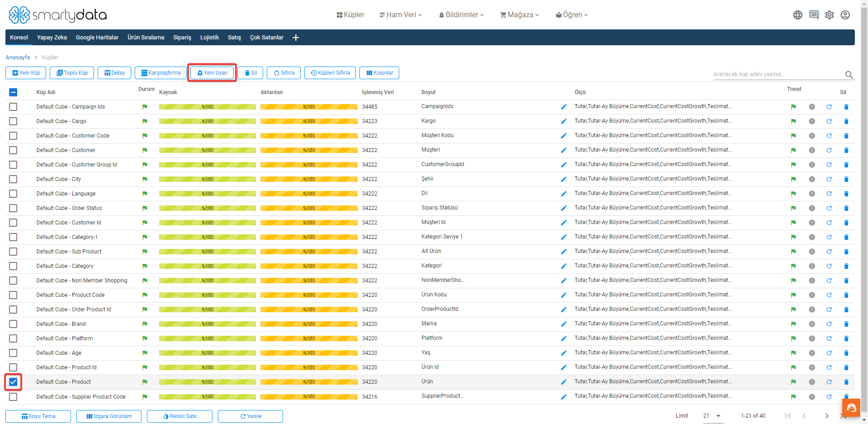
Task: Check Default Cube - Language checkbox
Action: (x=13, y=194)
